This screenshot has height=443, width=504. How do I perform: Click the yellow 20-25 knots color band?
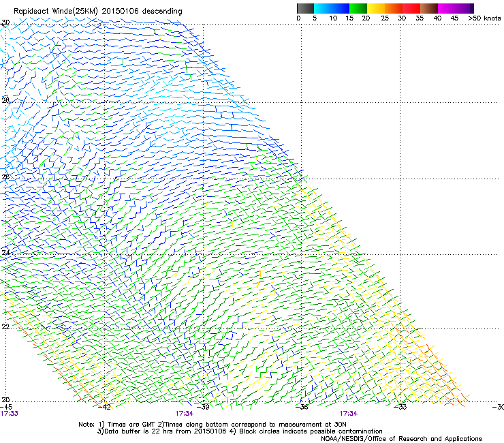pos(376,8)
